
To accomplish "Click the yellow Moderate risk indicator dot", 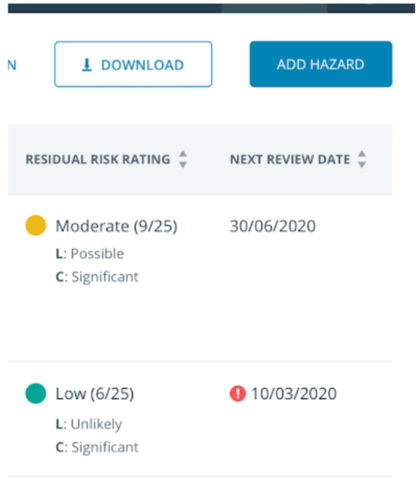I will coord(36,225).
